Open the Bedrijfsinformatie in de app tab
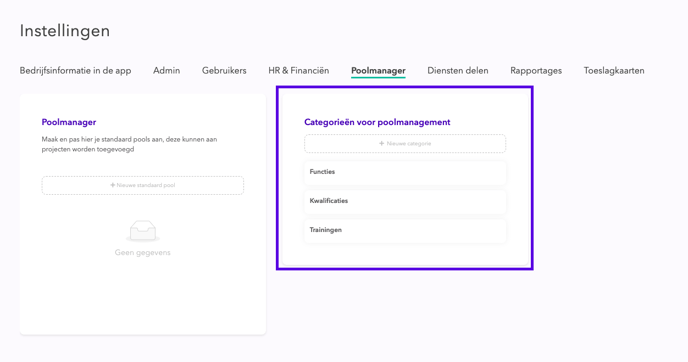This screenshot has width=688, height=362. [75, 71]
